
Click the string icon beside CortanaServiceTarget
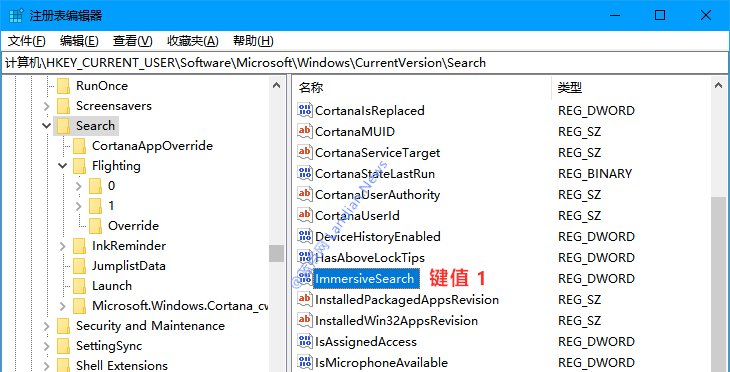click(x=304, y=153)
